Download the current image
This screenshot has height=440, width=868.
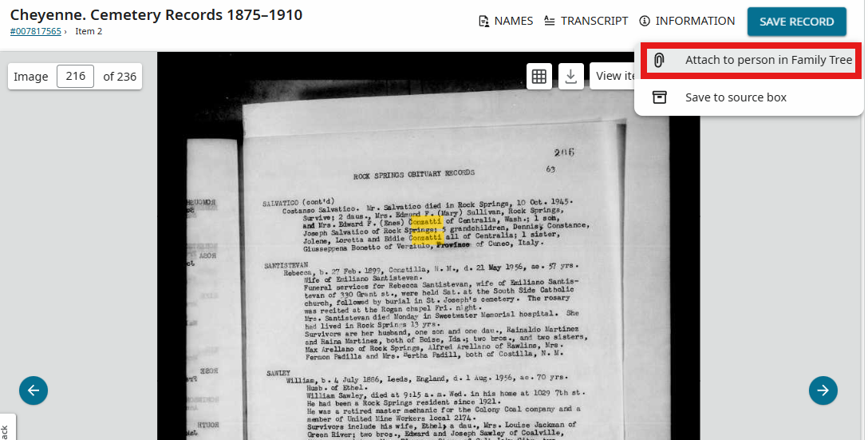click(570, 76)
